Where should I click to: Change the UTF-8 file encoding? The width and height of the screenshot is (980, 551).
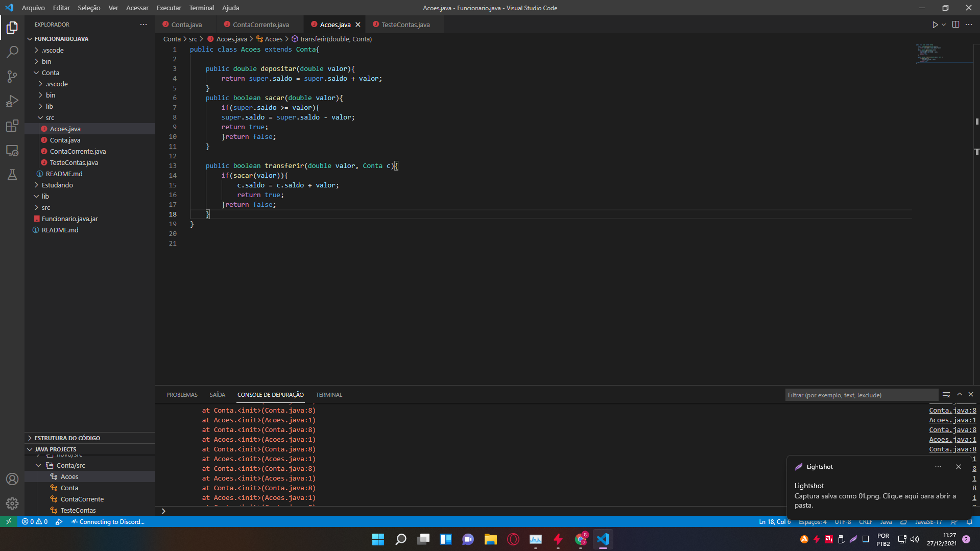click(843, 521)
